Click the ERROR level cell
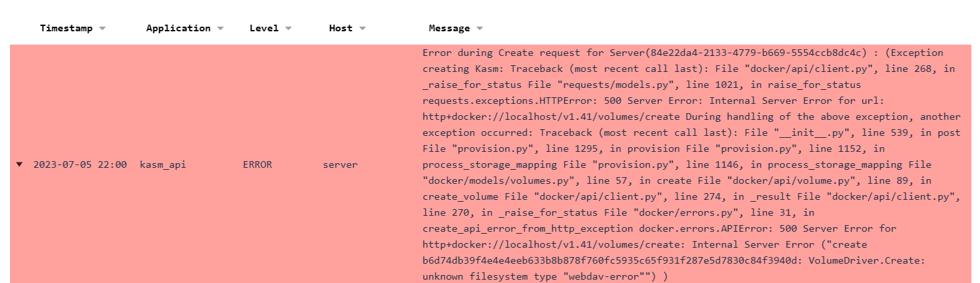The image size is (980, 283). tap(257, 164)
